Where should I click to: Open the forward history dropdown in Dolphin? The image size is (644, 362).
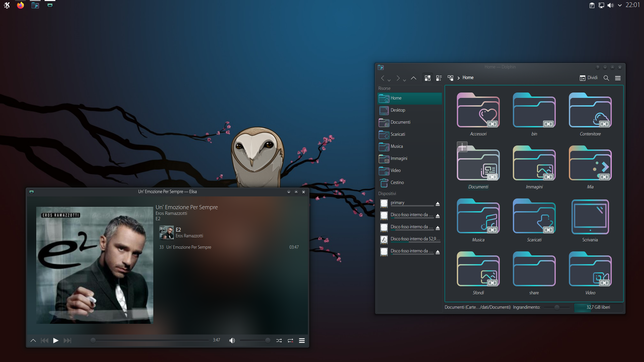click(405, 79)
